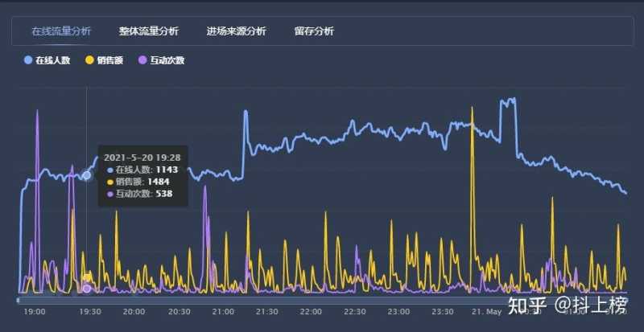Viewport: 644px width, 332px height.
Task: Hide the 销售额 series via legend label
Action: click(x=113, y=60)
